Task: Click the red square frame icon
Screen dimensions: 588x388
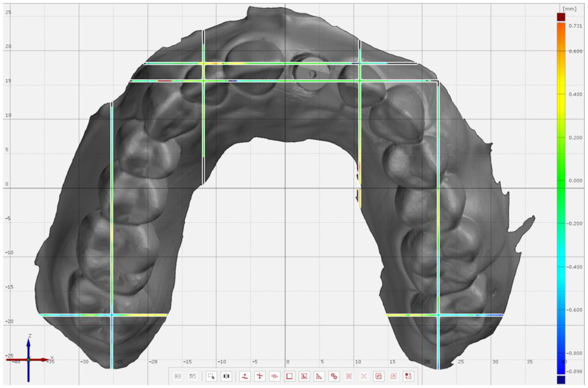Action: [289, 376]
